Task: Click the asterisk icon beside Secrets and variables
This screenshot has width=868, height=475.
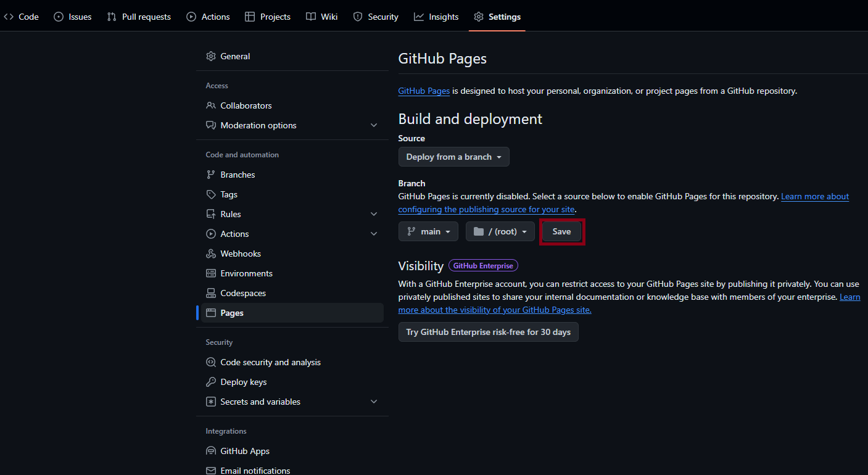Action: click(x=211, y=402)
